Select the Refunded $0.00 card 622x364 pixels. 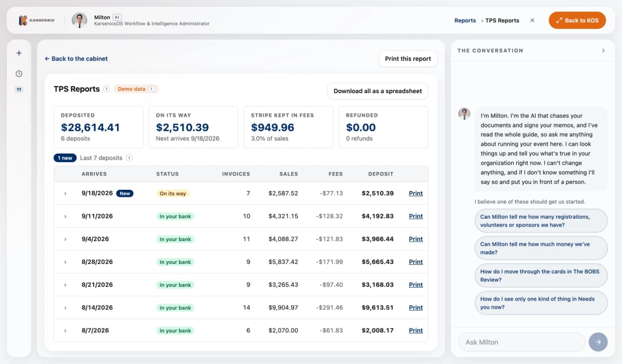383,127
